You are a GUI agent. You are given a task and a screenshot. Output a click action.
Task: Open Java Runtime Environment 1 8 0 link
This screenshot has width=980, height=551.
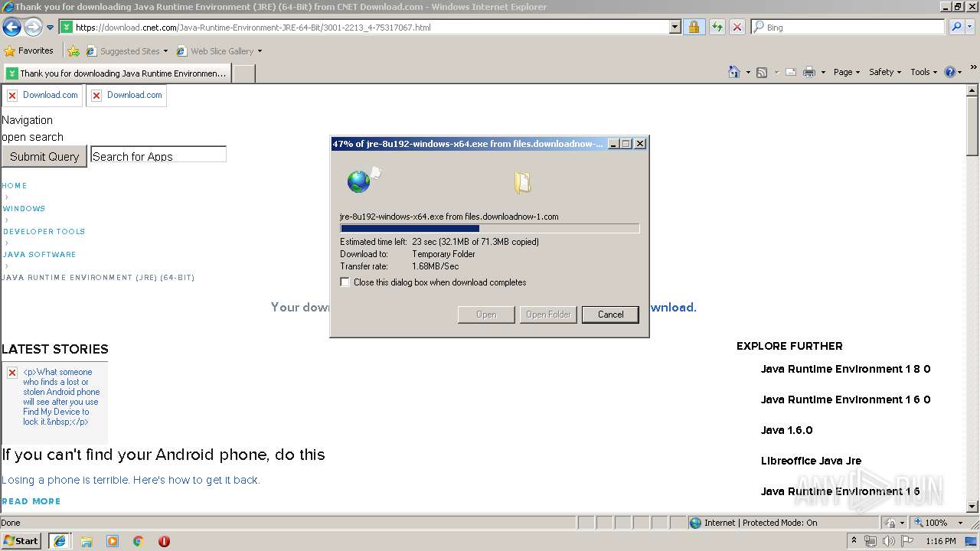tap(845, 369)
